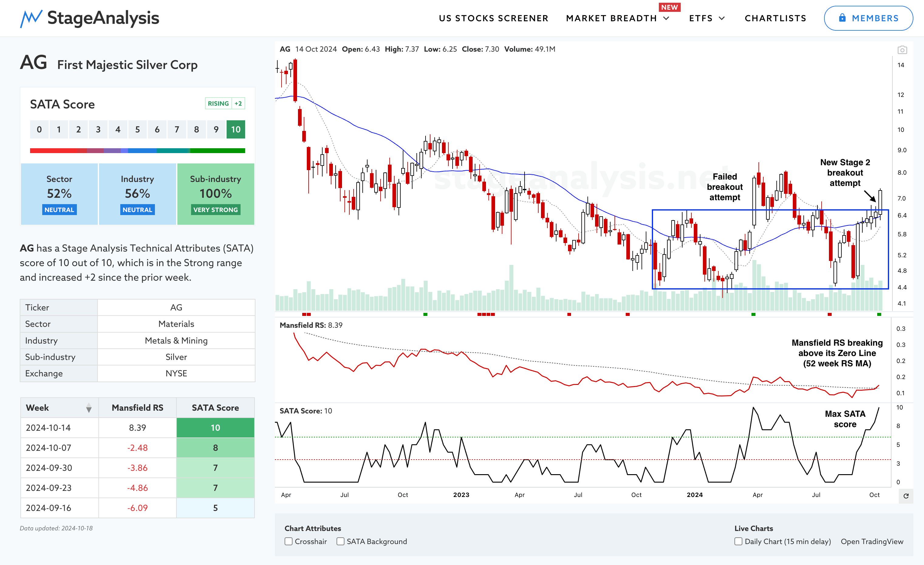Screen dimensions: 924x565
Task: Click the 2024-09-30 week cell
Action: point(60,468)
